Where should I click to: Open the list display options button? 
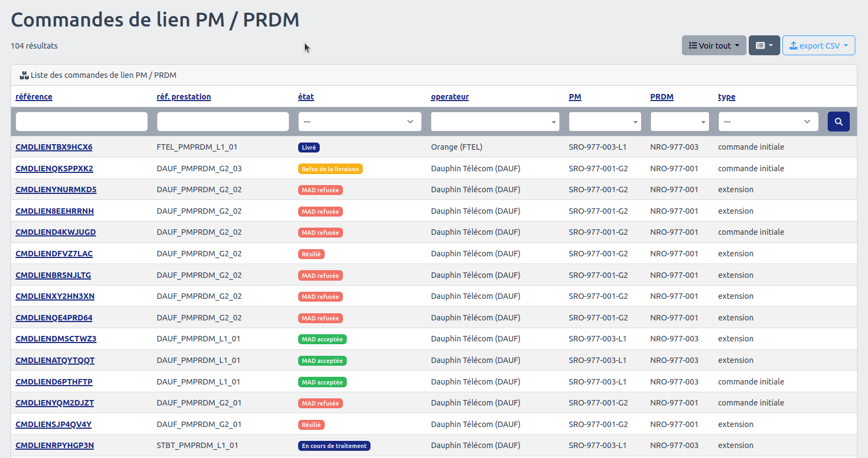coord(764,45)
